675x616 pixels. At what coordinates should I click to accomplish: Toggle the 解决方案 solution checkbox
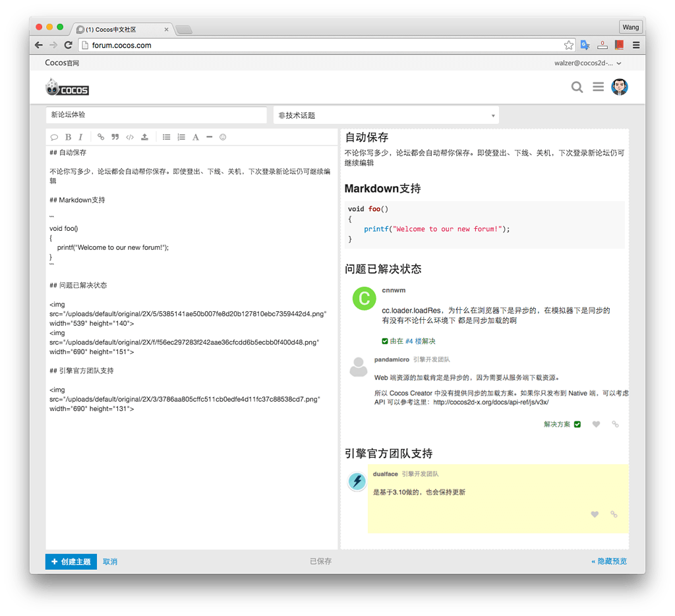coord(577,424)
